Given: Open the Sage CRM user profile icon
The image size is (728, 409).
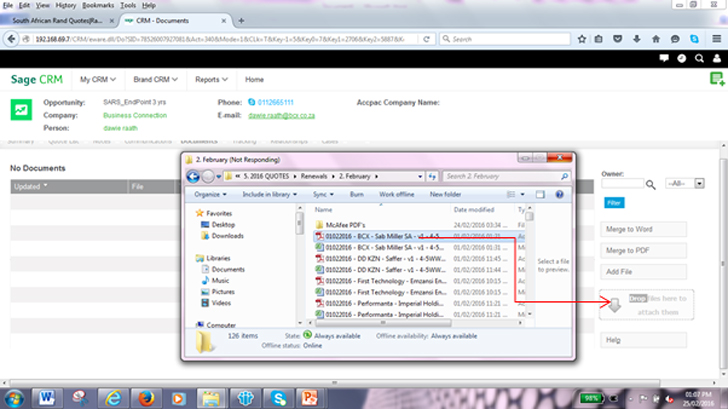Looking at the screenshot, I should (x=717, y=58).
